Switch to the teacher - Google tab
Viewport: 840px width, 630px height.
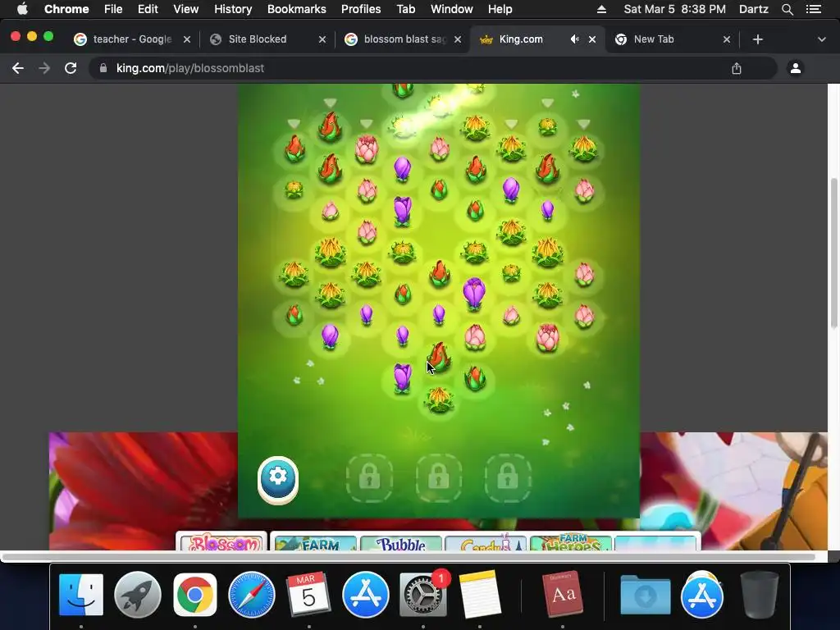[x=132, y=39]
